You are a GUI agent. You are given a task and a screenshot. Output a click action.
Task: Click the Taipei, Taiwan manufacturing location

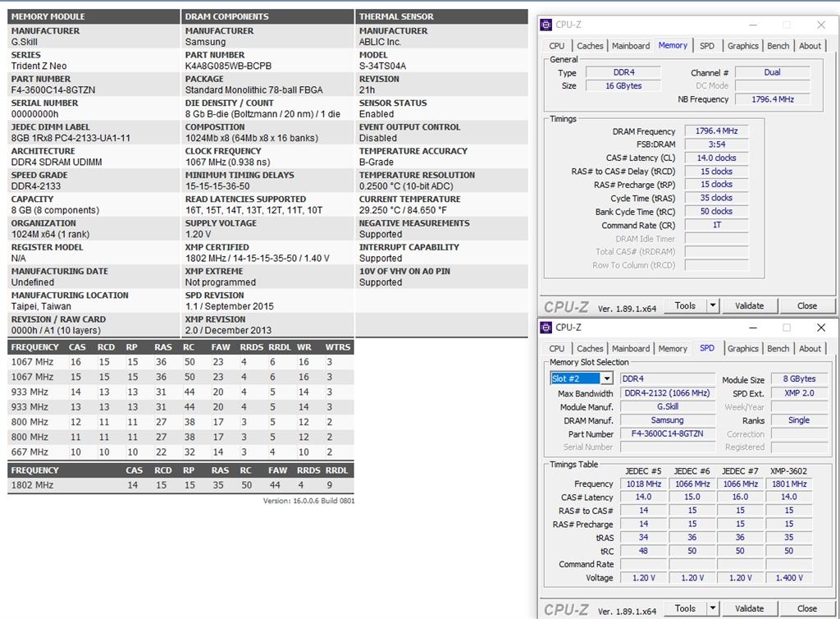pos(41,306)
